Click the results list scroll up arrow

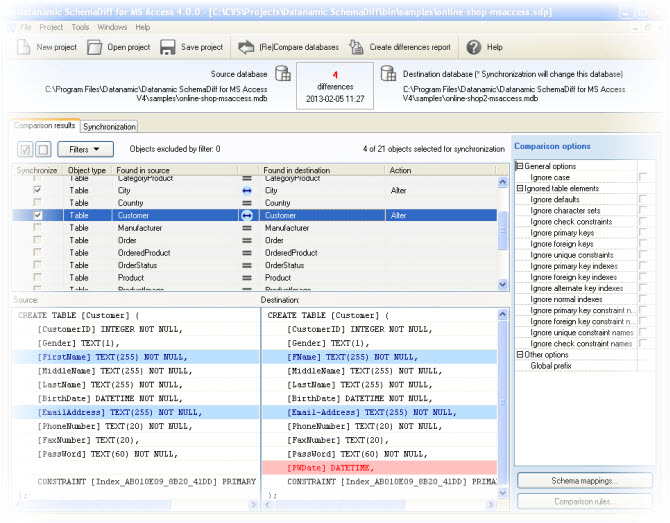pyautogui.click(x=502, y=182)
